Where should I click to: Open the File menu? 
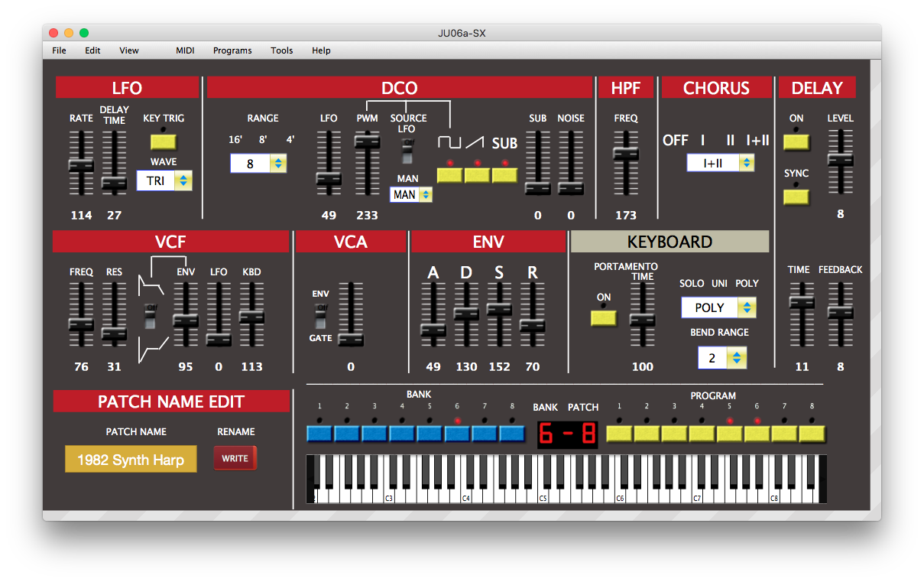pos(59,50)
